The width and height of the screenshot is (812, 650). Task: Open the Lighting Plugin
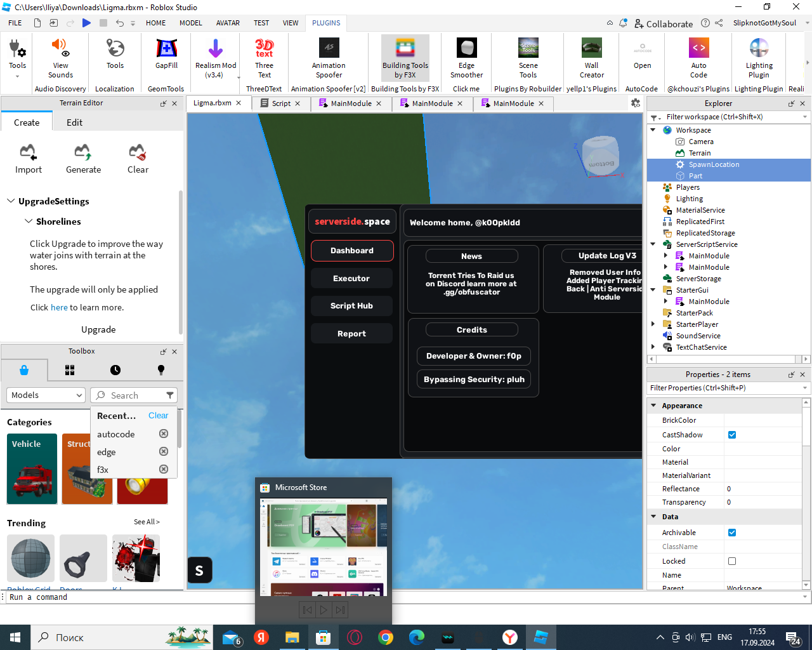(759, 57)
